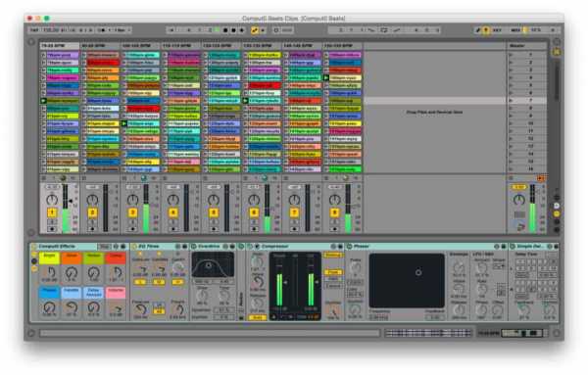Toggle track 3 activator button
The width and height of the screenshot is (588, 375).
click(x=132, y=212)
